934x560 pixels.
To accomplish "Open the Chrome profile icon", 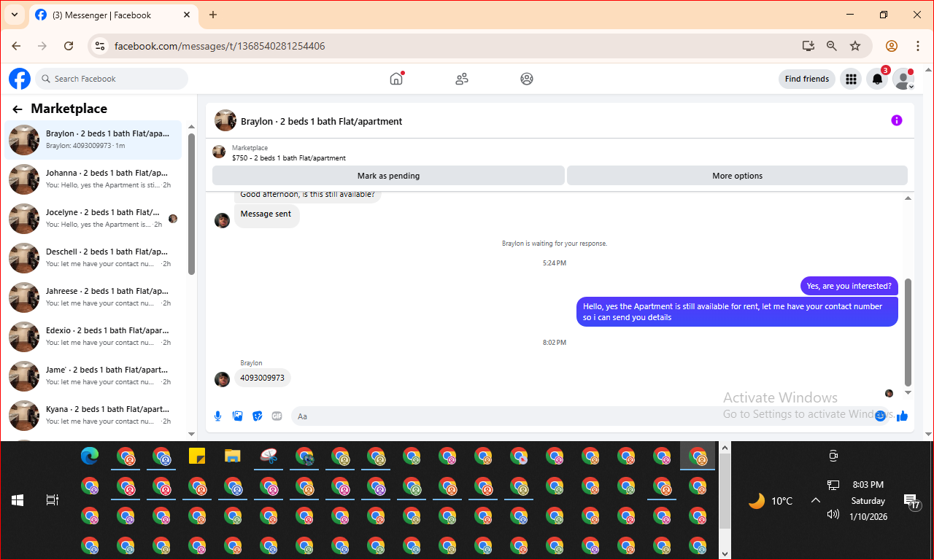I will (891, 46).
